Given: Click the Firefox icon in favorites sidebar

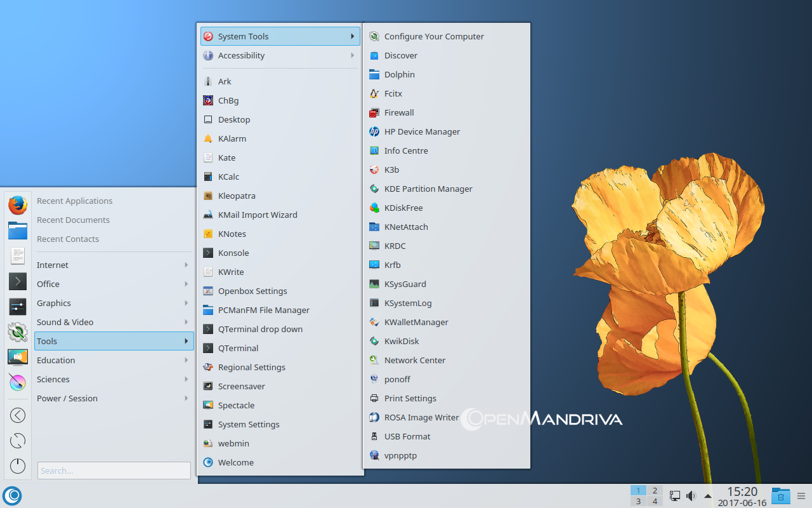Looking at the screenshot, I should 18,204.
